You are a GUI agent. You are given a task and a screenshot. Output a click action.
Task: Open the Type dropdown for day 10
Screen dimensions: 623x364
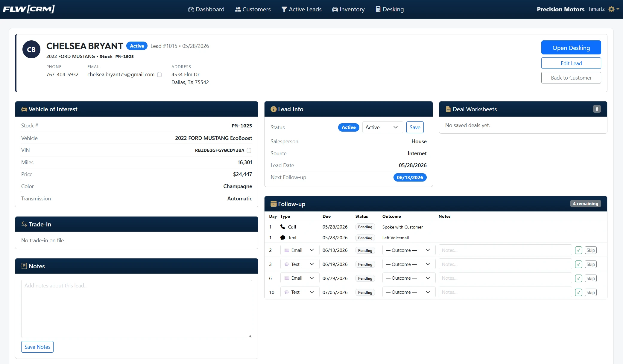coord(300,292)
